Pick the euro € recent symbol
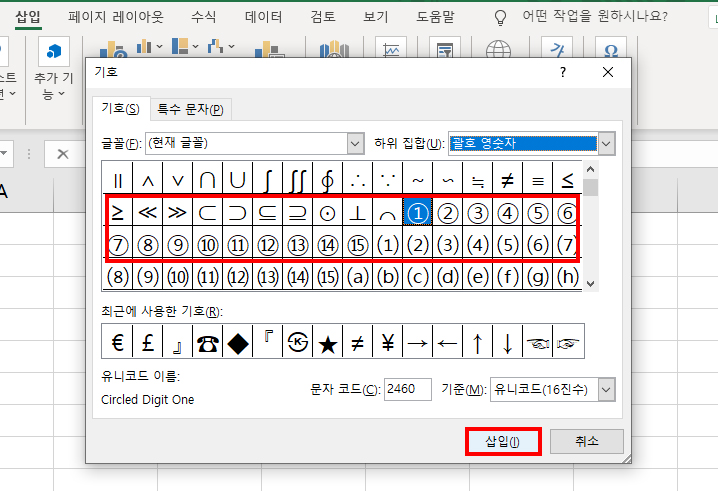Screen dimensions: 718x491 click(118, 342)
